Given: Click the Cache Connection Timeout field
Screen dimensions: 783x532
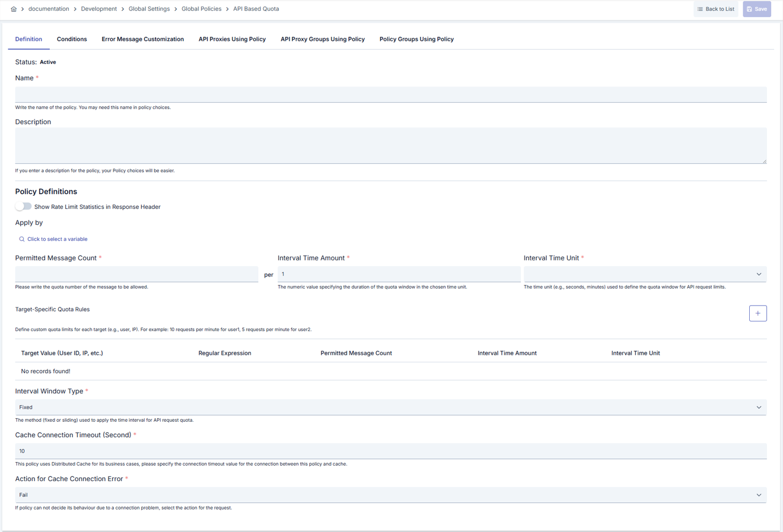Looking at the screenshot, I should coord(390,451).
